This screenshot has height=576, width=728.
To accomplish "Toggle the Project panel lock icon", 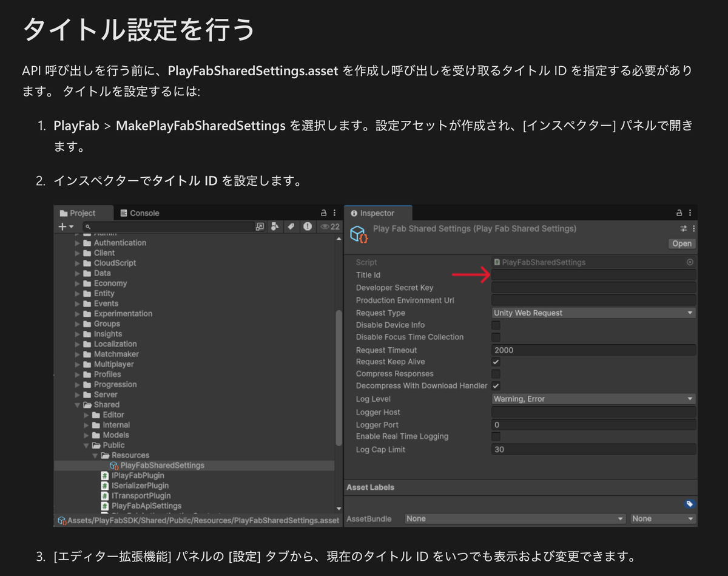I will click(324, 213).
